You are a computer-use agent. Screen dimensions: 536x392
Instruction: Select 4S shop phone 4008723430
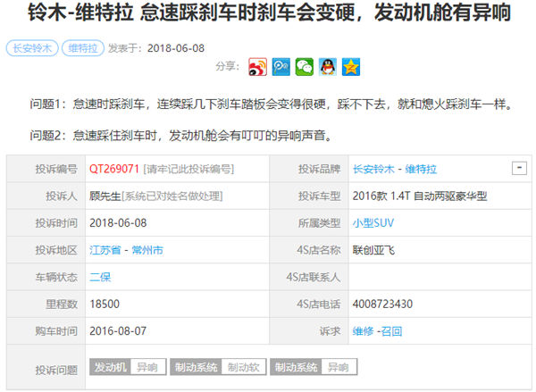point(382,304)
